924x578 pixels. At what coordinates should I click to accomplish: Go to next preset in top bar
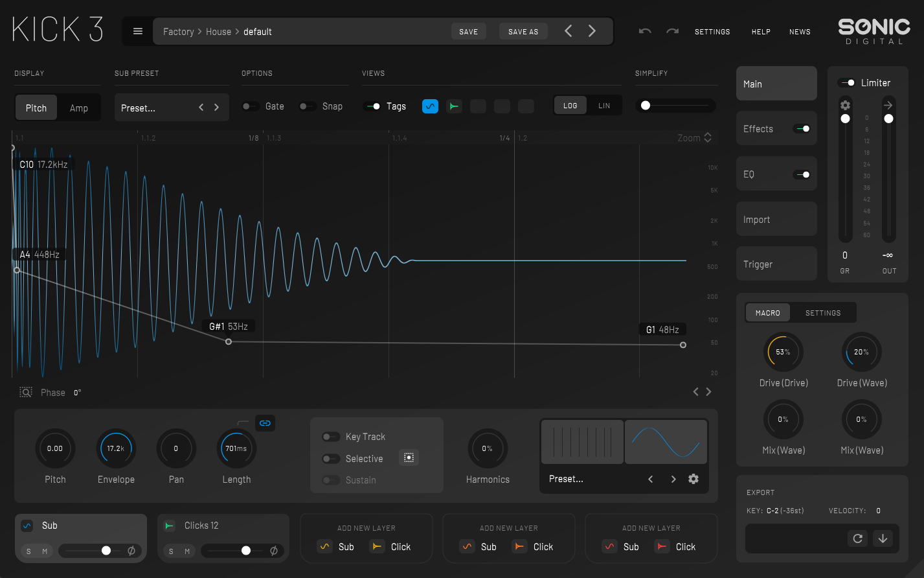click(592, 31)
